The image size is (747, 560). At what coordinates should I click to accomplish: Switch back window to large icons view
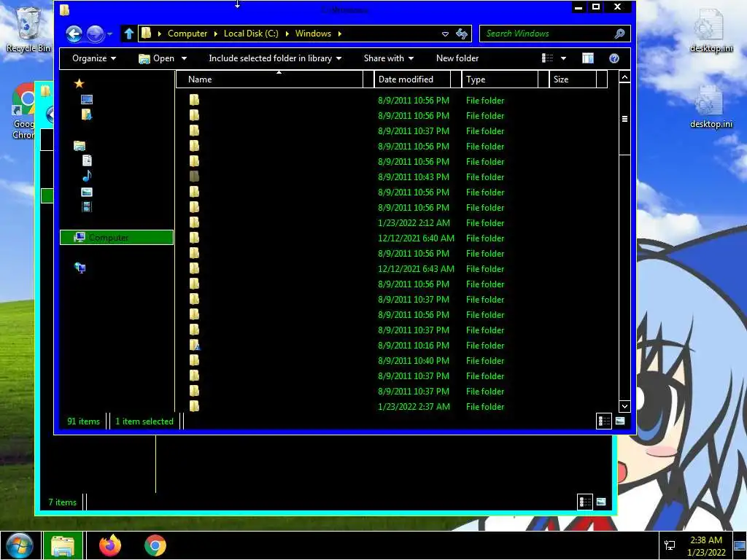pos(601,502)
